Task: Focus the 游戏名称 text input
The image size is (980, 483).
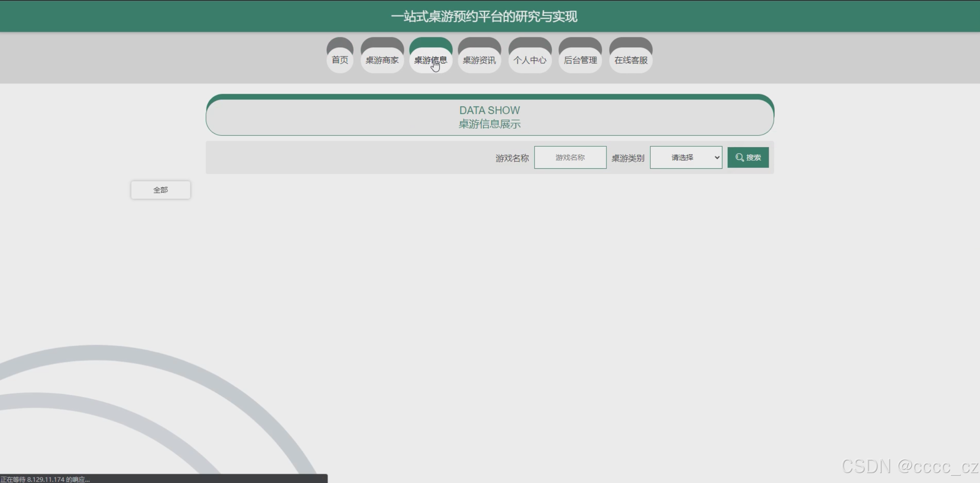Action: pos(570,158)
